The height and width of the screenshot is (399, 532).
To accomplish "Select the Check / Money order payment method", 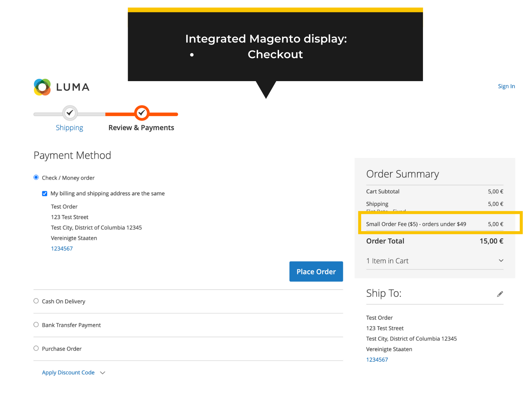I will 36,177.
